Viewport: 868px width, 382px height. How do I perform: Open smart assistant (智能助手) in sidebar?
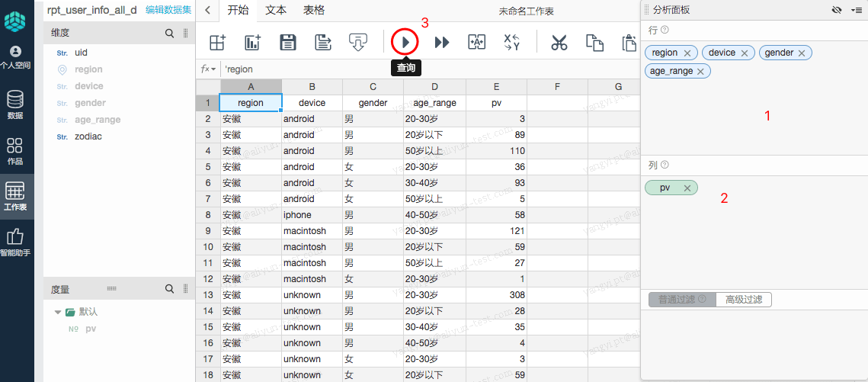[x=15, y=243]
